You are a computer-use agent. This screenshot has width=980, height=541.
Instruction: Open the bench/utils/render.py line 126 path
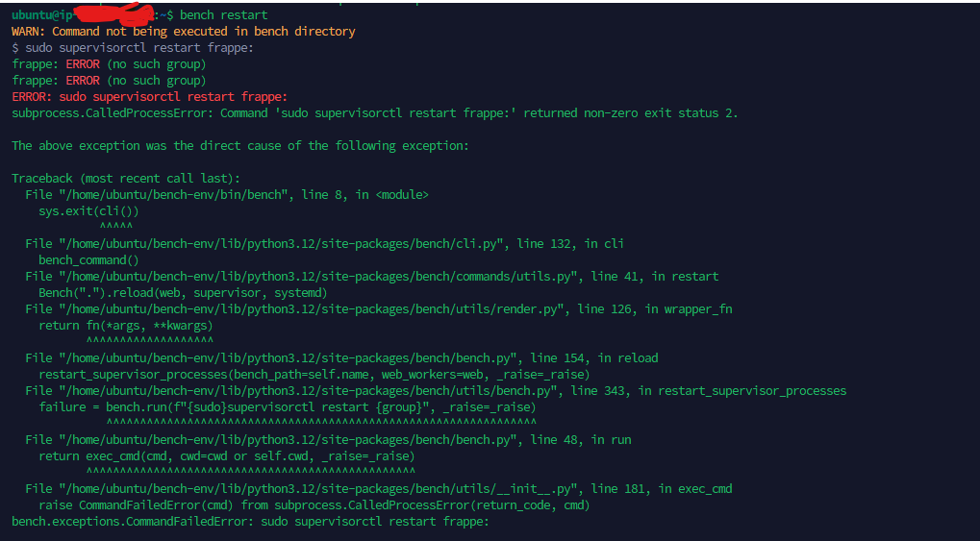(x=311, y=308)
